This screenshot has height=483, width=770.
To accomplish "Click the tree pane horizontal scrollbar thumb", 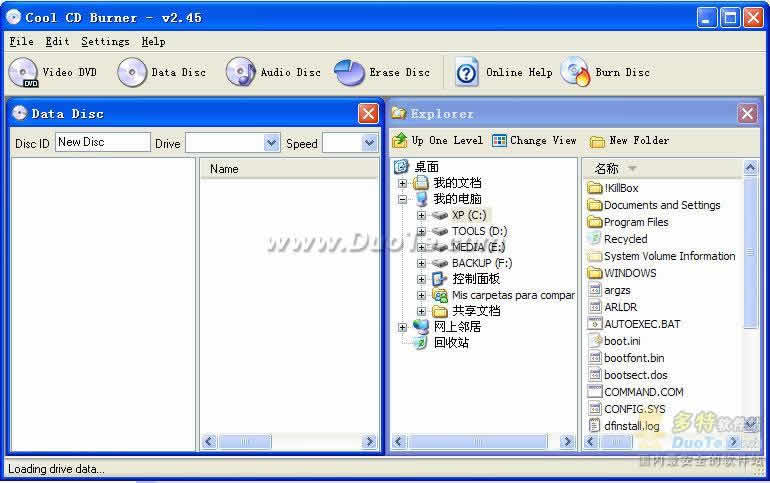I will click(477, 442).
